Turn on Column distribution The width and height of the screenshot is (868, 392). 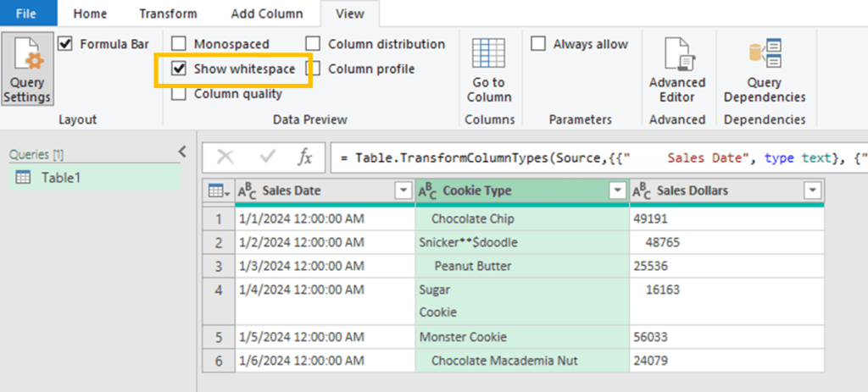(313, 44)
